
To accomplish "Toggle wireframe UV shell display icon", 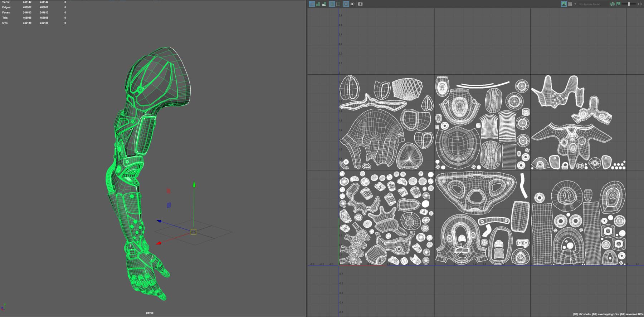I will pyautogui.click(x=312, y=4).
